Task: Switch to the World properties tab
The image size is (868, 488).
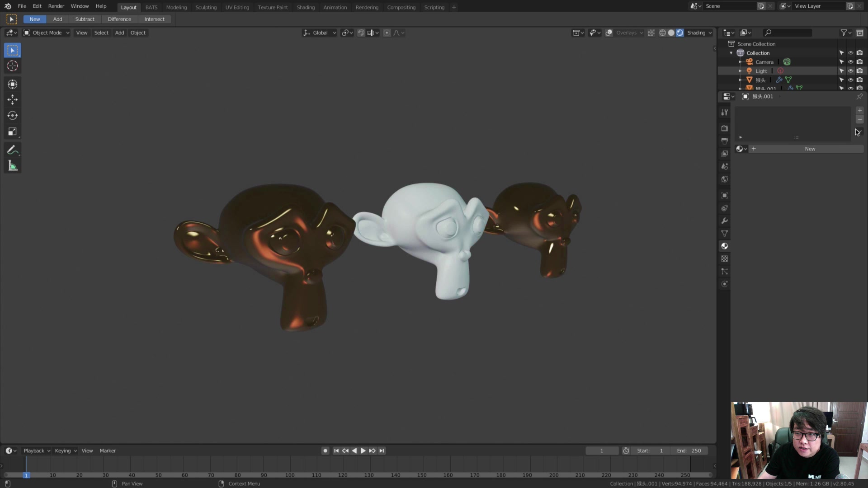Action: click(724, 179)
